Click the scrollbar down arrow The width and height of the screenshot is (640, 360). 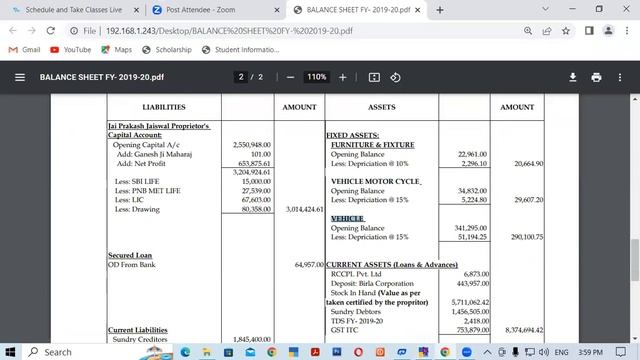pos(635,339)
